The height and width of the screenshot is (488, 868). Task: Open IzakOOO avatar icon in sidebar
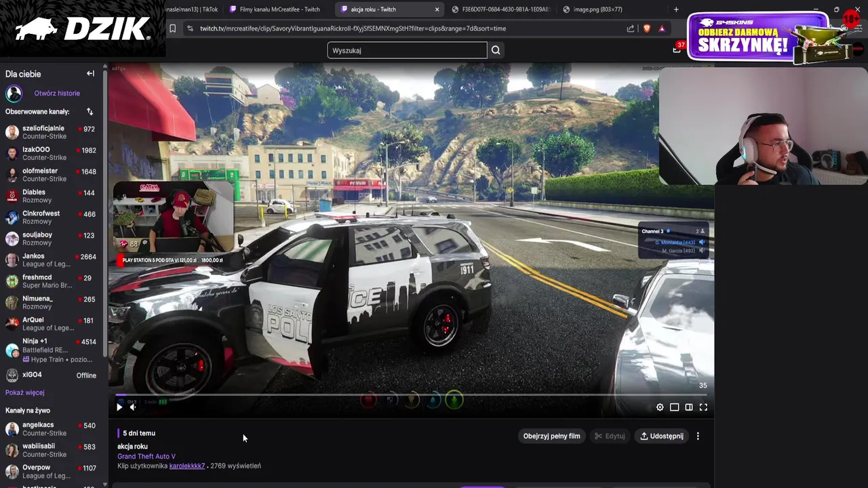click(x=12, y=154)
